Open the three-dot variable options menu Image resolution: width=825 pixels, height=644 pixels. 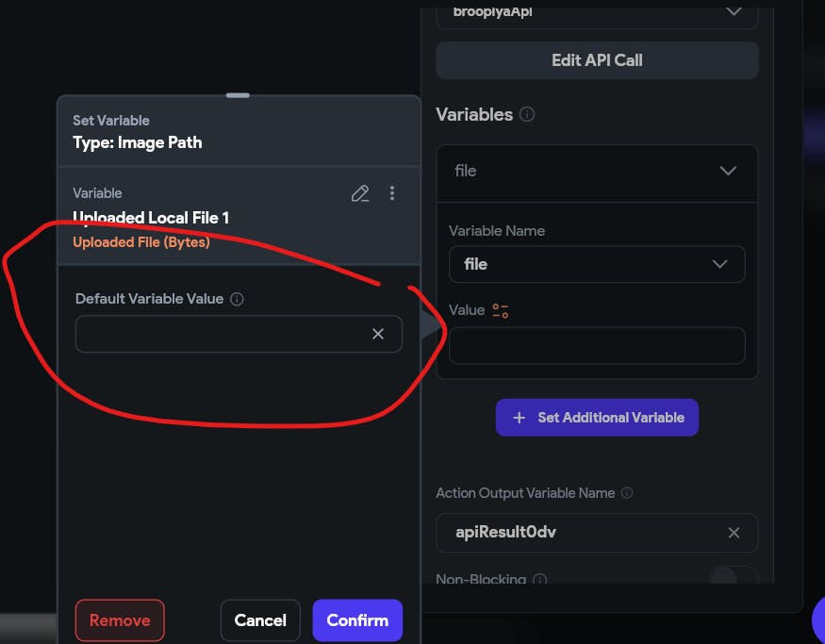[x=392, y=193]
